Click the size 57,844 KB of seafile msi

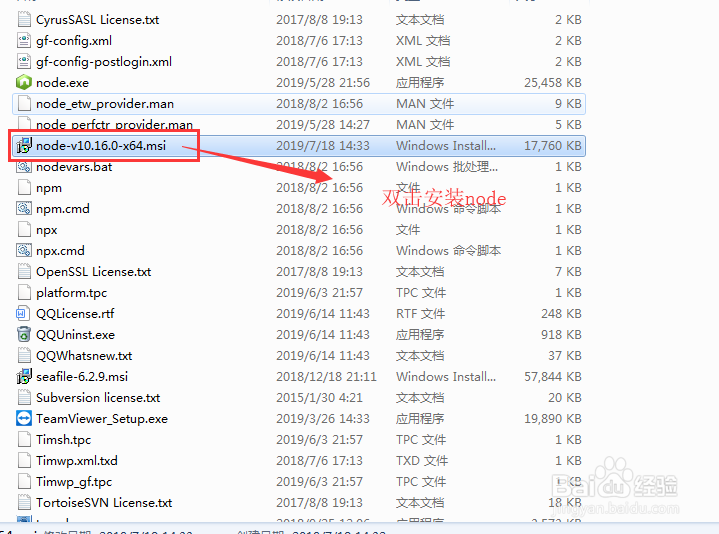click(x=553, y=377)
